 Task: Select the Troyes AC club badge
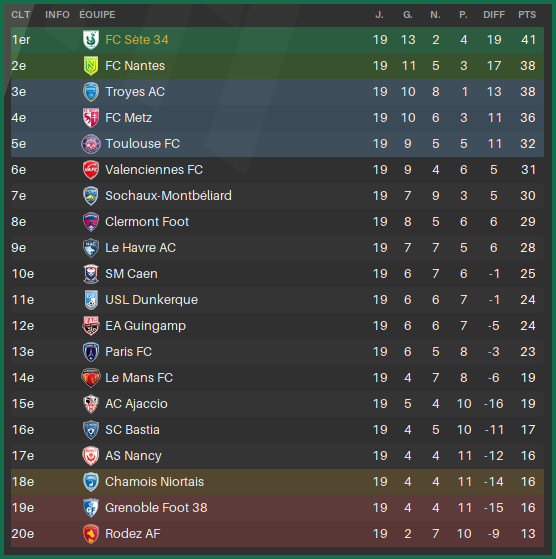[x=91, y=92]
